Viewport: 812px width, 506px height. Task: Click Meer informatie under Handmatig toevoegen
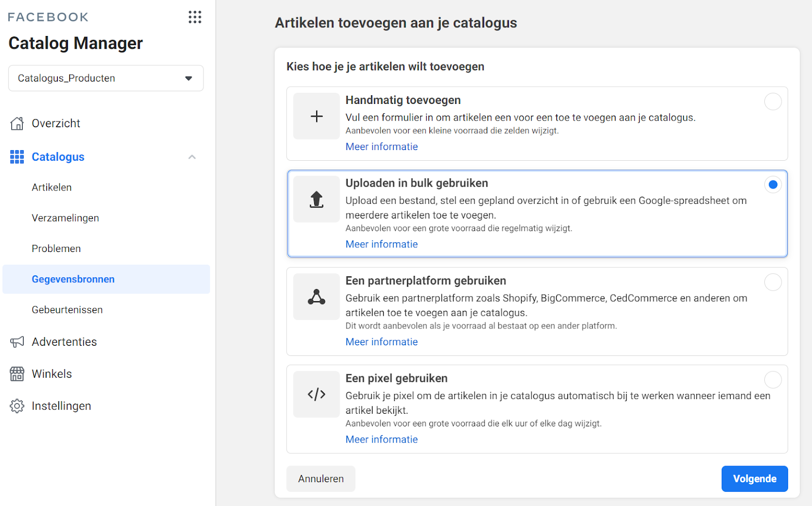382,147
